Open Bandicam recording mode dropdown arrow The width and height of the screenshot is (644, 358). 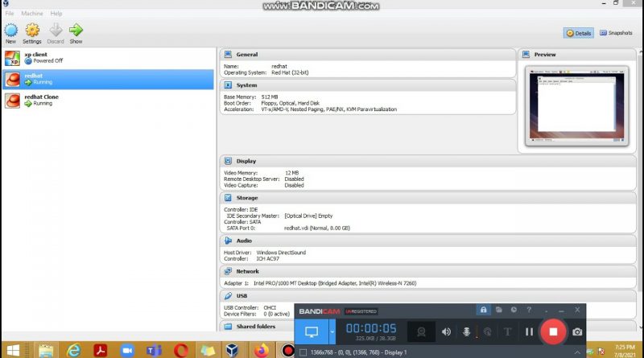click(332, 331)
